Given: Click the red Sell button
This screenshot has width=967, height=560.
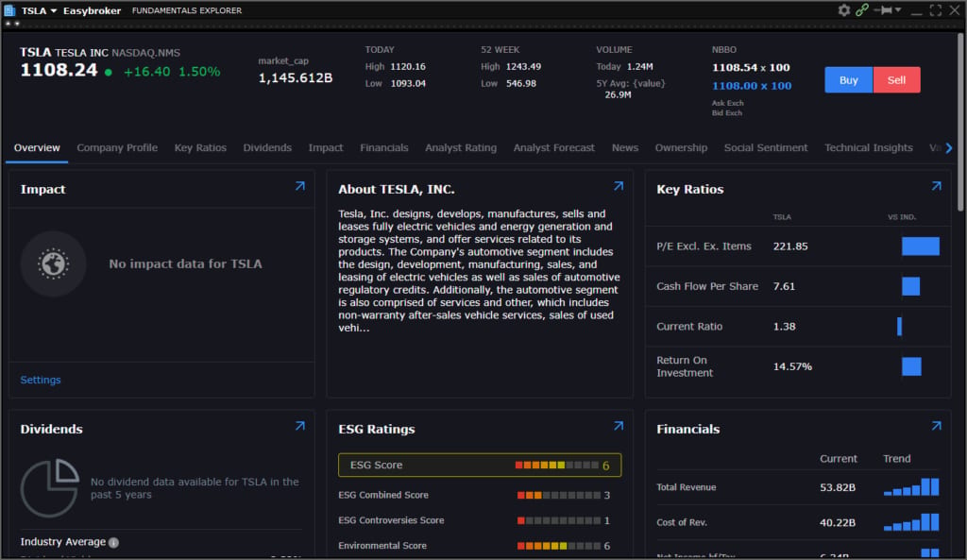Looking at the screenshot, I should coord(897,80).
